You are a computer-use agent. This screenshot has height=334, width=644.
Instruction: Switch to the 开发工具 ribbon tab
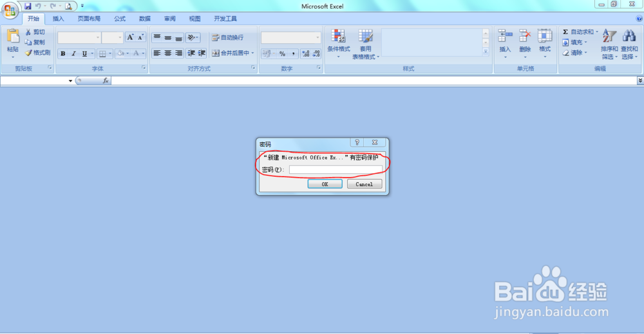pyautogui.click(x=225, y=19)
